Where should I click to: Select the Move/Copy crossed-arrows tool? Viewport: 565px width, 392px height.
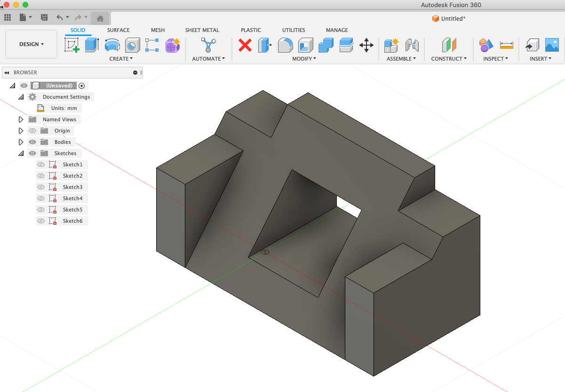(366, 46)
